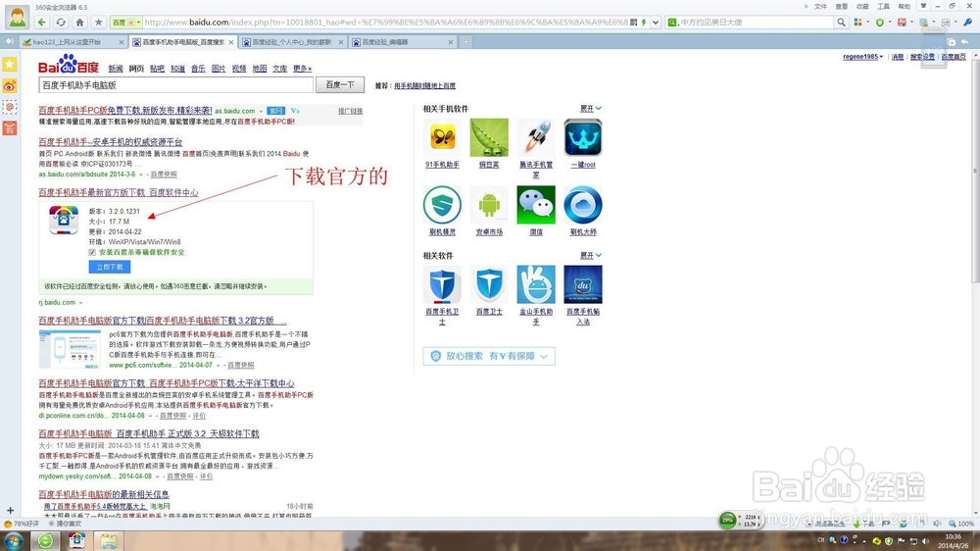Open the 刷机大师 app icon
Image resolution: width=980 pixels, height=551 pixels.
click(x=583, y=205)
